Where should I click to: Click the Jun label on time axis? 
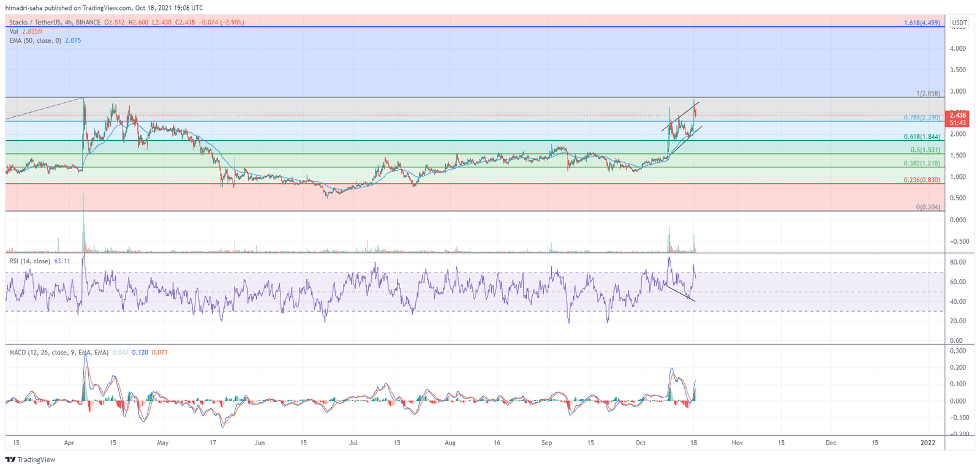click(260, 443)
